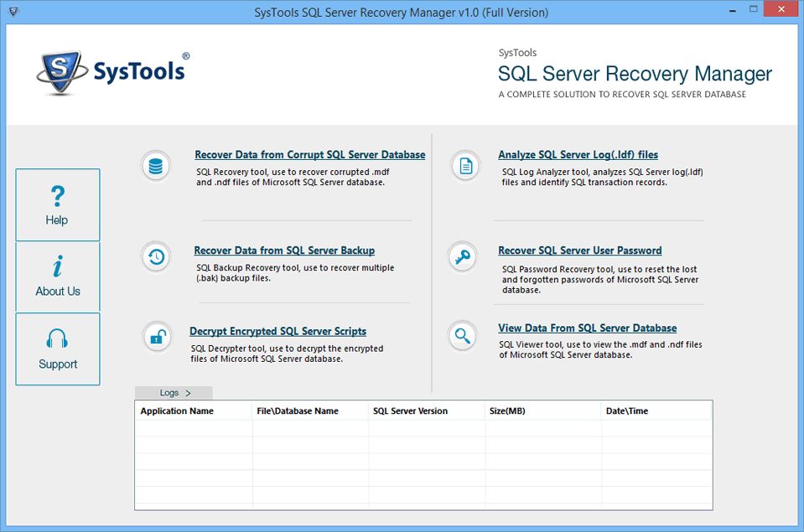Expand the Logs panel
This screenshot has height=532, width=804.
(173, 392)
